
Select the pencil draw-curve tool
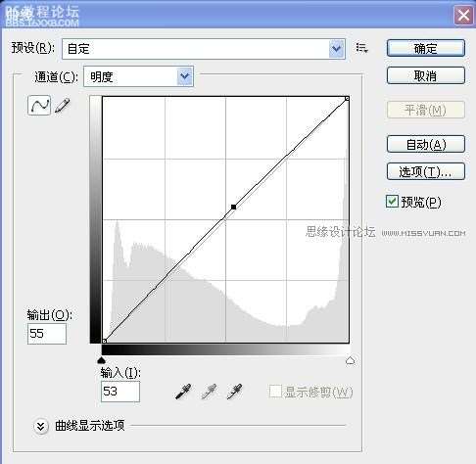63,106
